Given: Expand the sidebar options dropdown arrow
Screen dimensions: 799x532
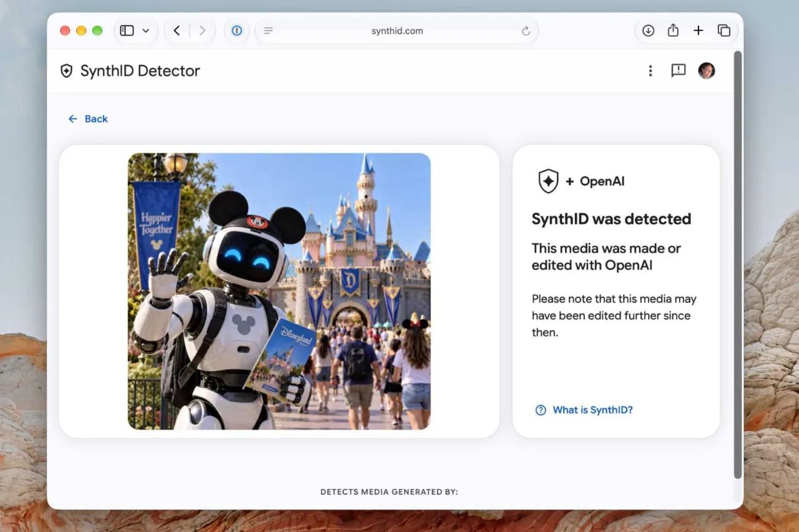Looking at the screenshot, I should pos(146,31).
